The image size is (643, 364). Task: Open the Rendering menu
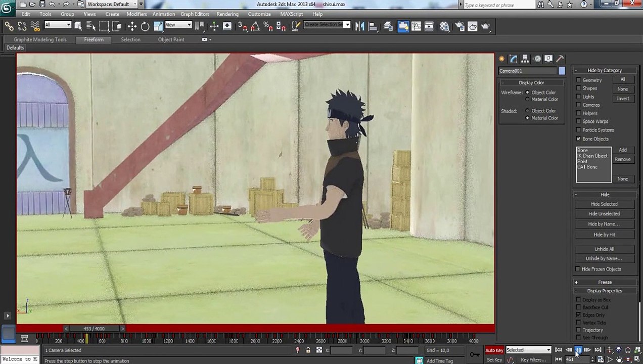coord(227,14)
